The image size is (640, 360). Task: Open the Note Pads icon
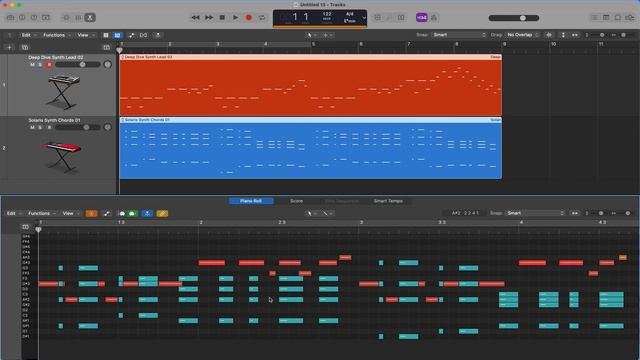click(606, 18)
